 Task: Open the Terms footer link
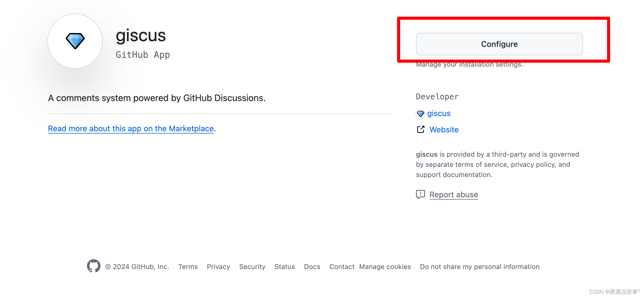188,267
